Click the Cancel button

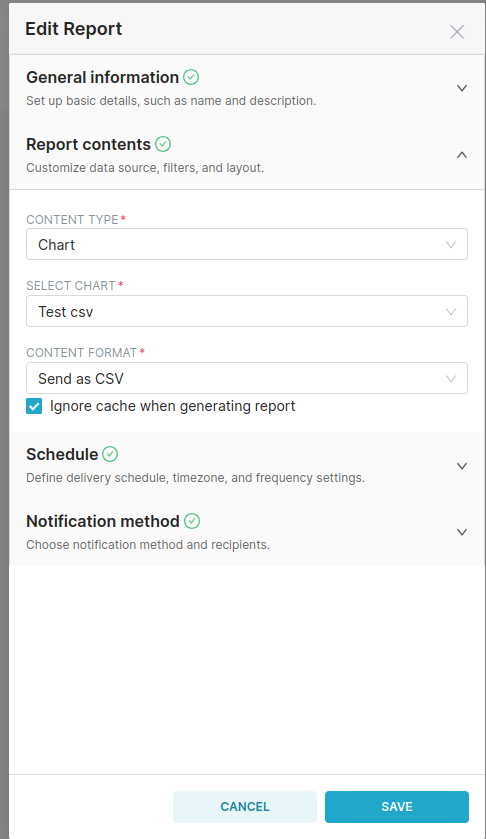pyautogui.click(x=245, y=807)
